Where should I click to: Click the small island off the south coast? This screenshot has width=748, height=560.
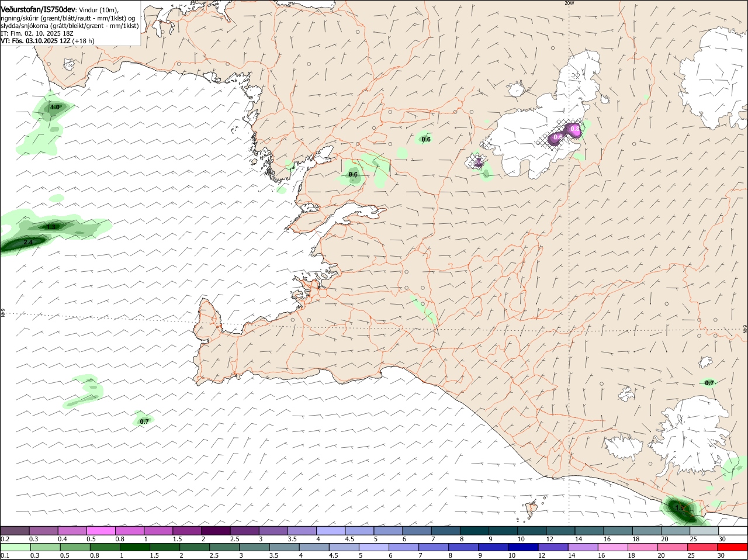click(x=532, y=510)
